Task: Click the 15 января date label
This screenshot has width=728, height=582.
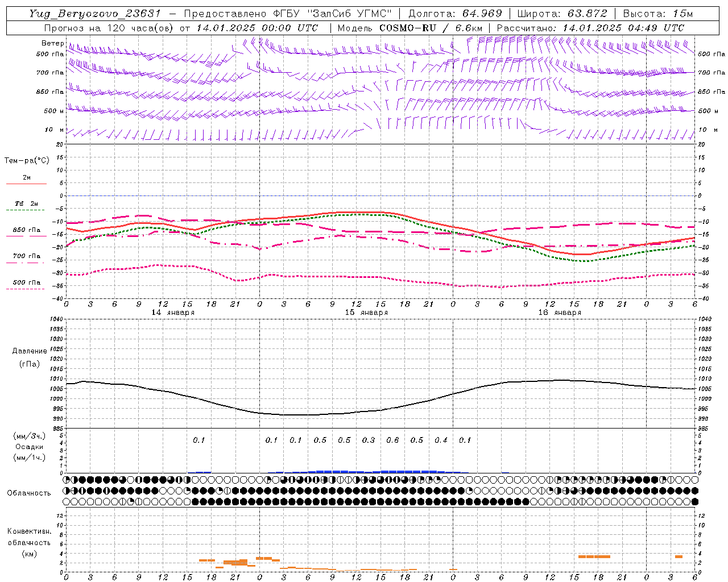Action: pyautogui.click(x=366, y=313)
